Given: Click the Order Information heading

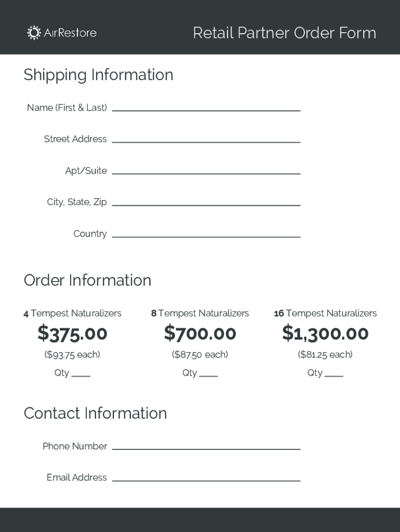Looking at the screenshot, I should pyautogui.click(x=87, y=280).
